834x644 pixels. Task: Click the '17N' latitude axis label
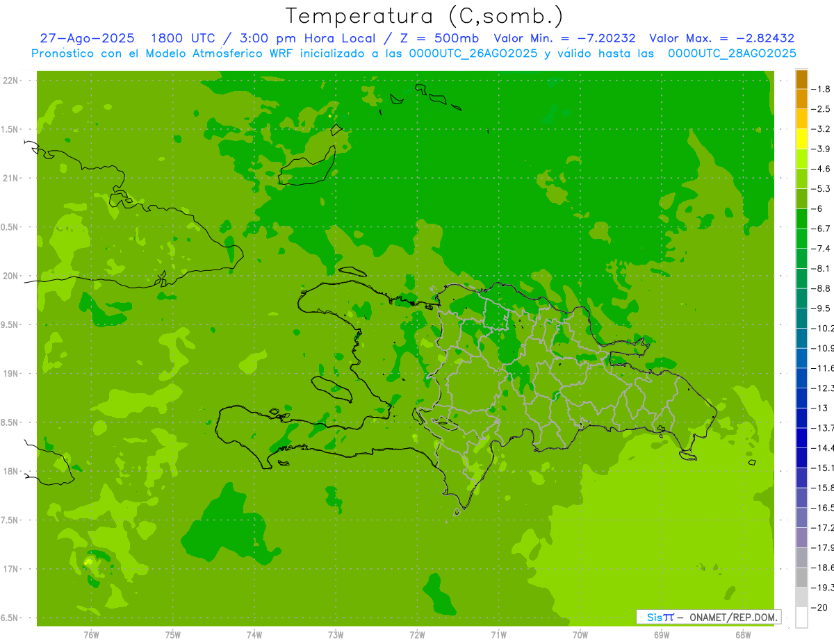click(x=12, y=569)
